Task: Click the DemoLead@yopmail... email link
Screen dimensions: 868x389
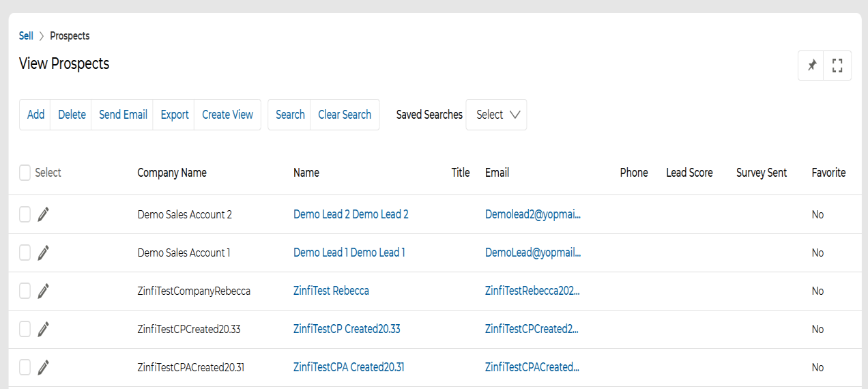Action: 533,253
